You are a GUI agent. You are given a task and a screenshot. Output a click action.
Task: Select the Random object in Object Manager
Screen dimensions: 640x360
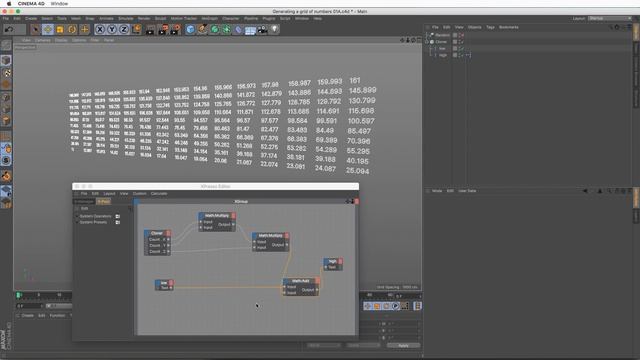[x=442, y=35]
